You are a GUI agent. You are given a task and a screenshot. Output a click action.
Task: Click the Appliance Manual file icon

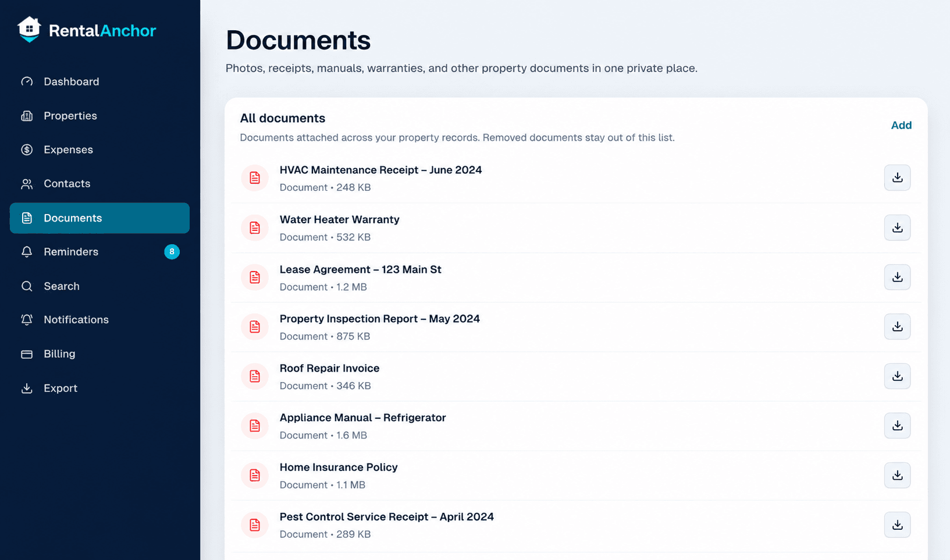[x=255, y=426]
